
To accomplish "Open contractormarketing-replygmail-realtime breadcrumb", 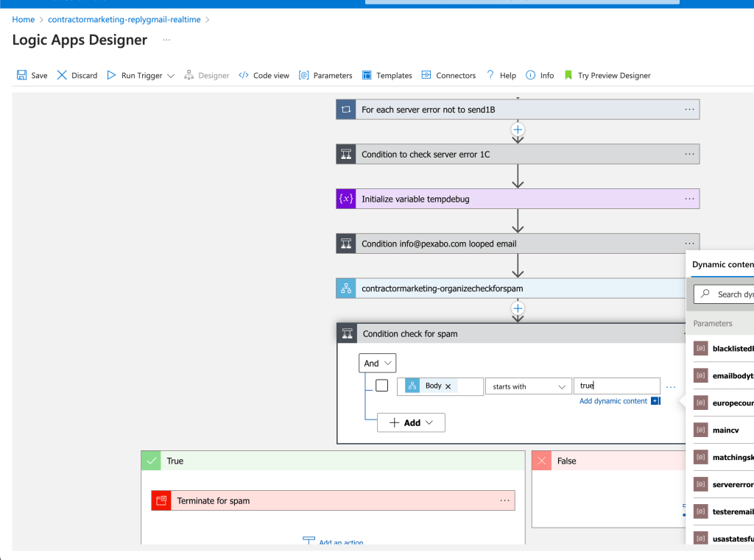I will tap(124, 20).
